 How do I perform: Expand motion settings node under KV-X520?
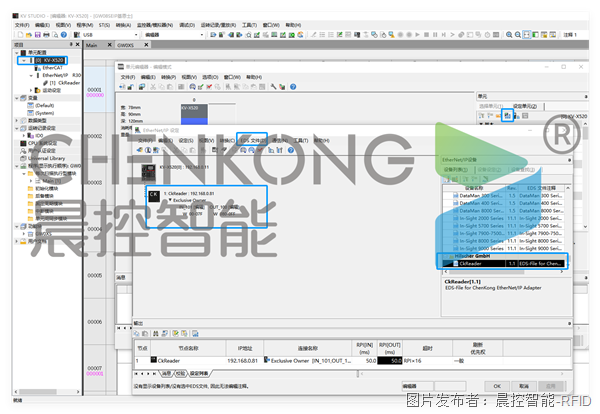(x=31, y=90)
